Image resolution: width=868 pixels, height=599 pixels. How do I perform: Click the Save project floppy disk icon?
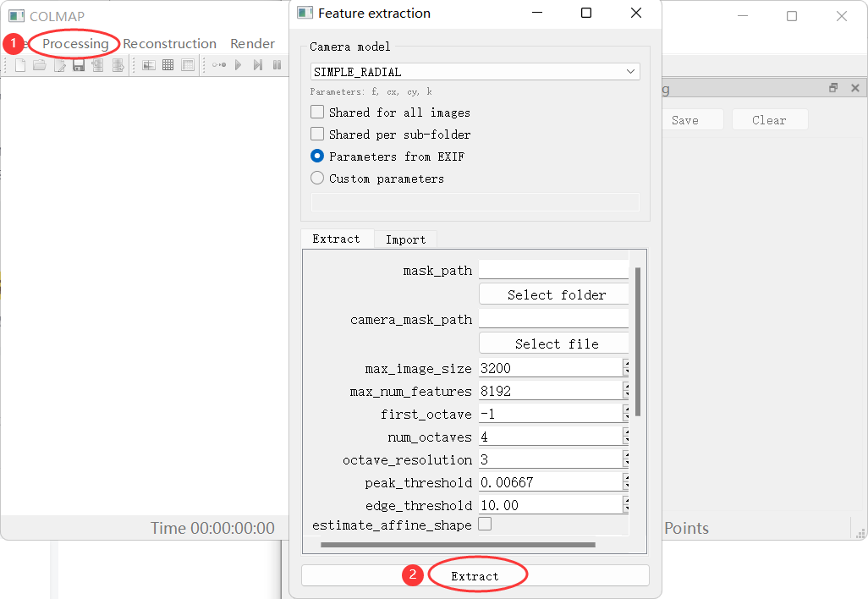[79, 65]
